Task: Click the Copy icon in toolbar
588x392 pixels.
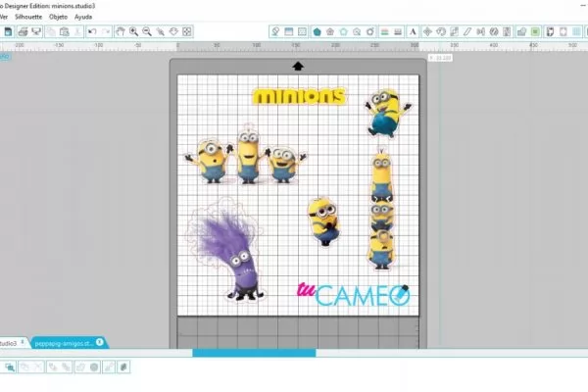Action: 51,32
